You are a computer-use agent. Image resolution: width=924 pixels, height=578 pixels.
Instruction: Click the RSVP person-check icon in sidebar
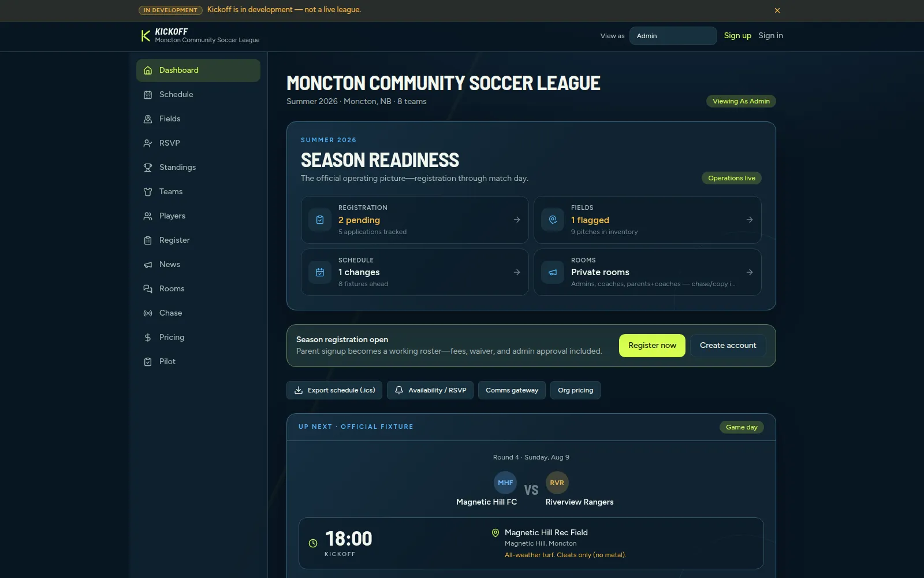click(x=148, y=143)
